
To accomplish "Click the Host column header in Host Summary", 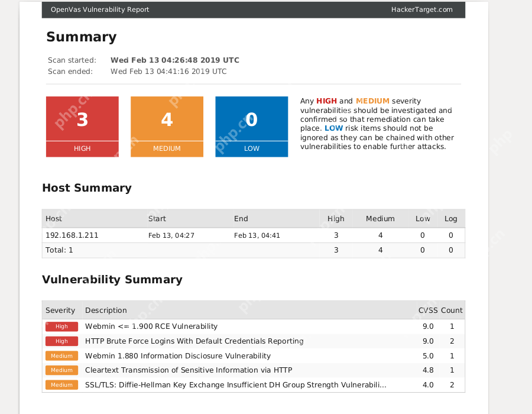I will (x=54, y=219).
